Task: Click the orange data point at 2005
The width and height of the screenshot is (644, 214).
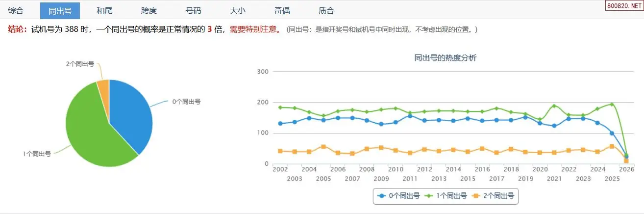Action: (323, 147)
